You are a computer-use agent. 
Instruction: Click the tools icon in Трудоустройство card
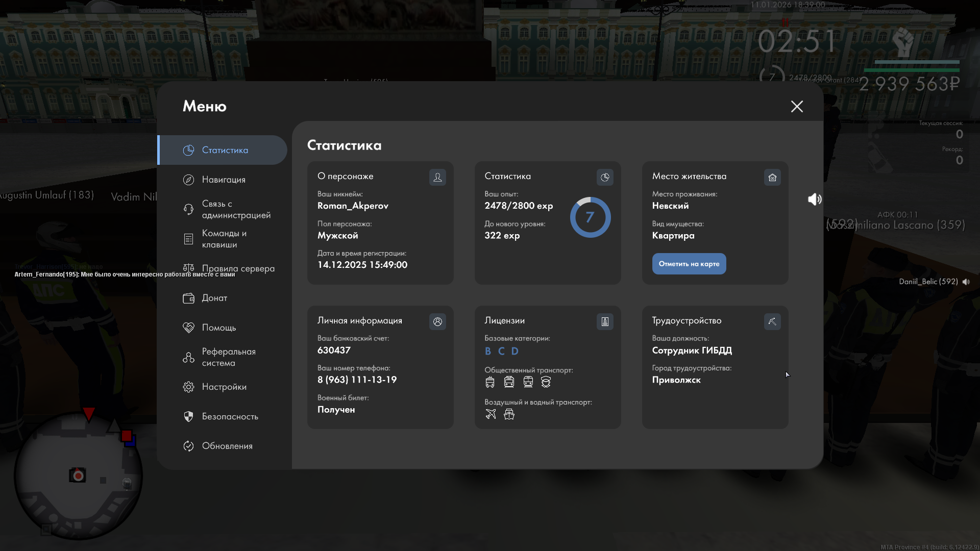[772, 321]
